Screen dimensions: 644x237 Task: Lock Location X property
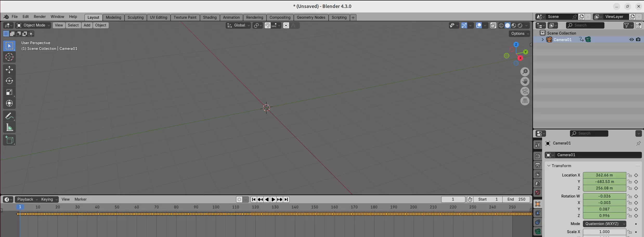(629, 175)
